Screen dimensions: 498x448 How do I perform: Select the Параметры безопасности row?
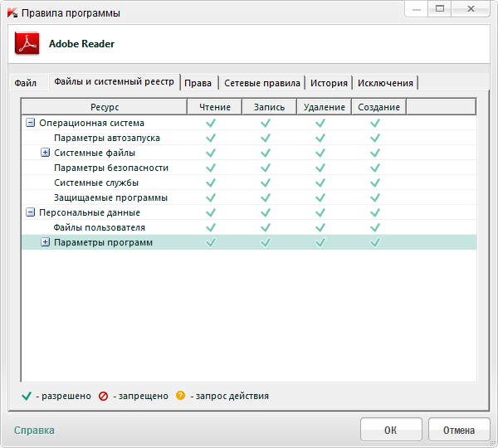249,168
